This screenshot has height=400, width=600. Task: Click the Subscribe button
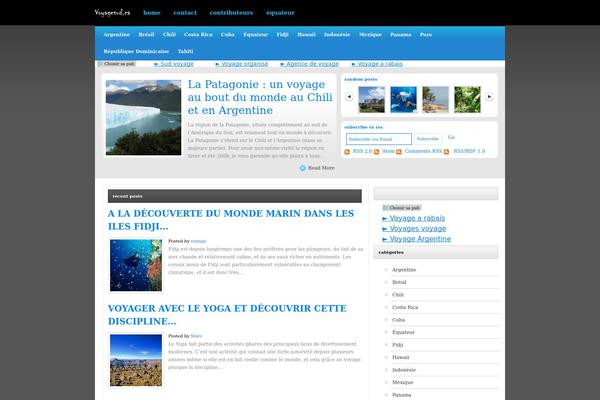pyautogui.click(x=428, y=139)
